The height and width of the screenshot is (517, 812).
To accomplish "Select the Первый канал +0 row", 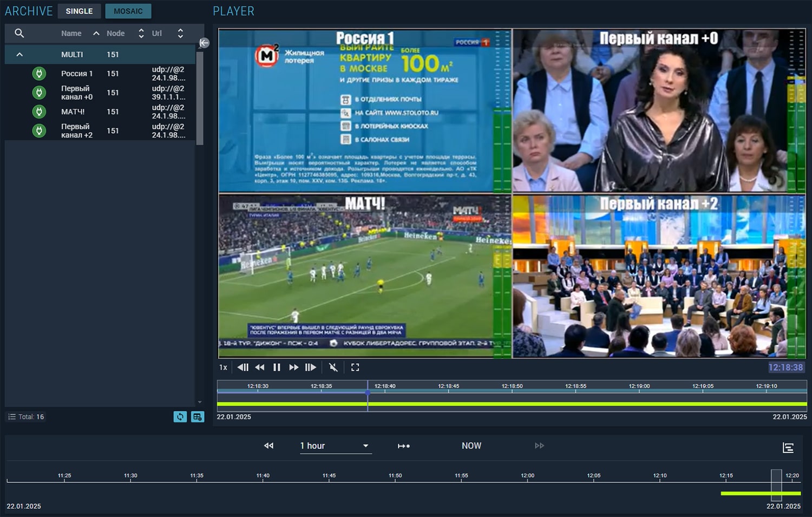I will point(100,93).
